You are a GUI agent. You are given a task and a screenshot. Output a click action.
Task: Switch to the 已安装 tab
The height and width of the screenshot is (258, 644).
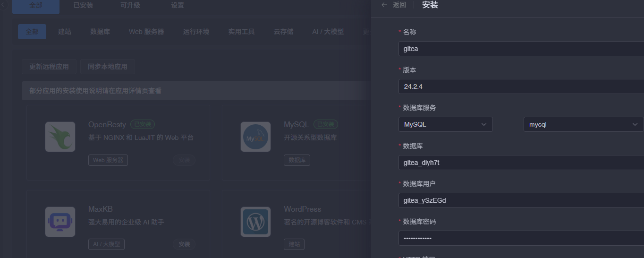coord(83,6)
